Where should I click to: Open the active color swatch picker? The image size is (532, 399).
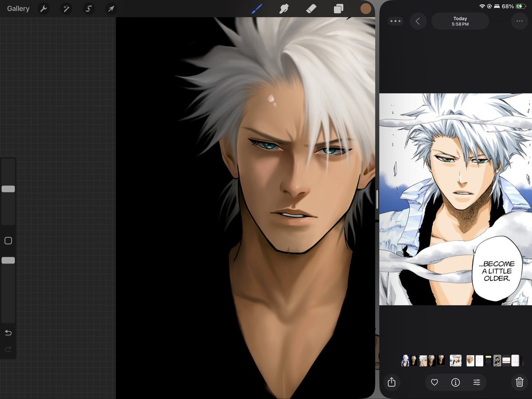(x=366, y=8)
